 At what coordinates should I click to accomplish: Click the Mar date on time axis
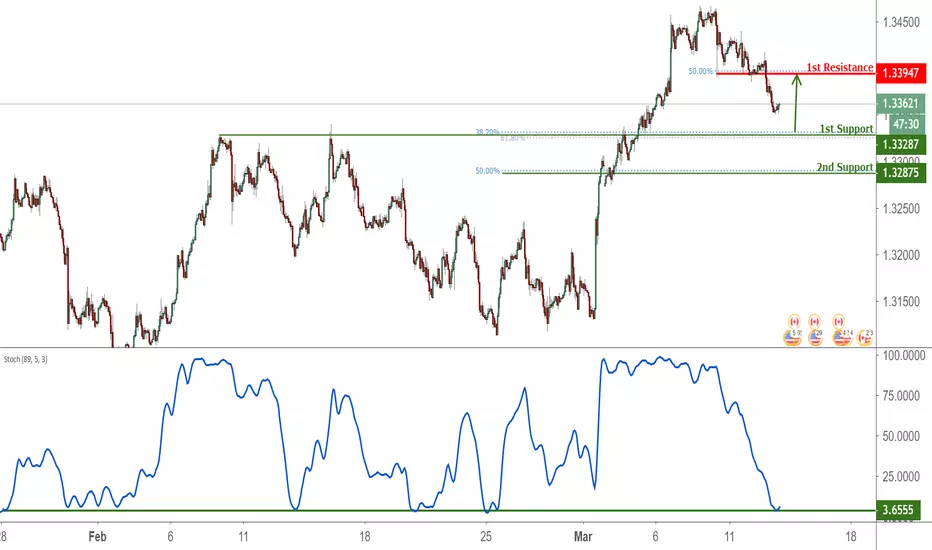click(583, 536)
